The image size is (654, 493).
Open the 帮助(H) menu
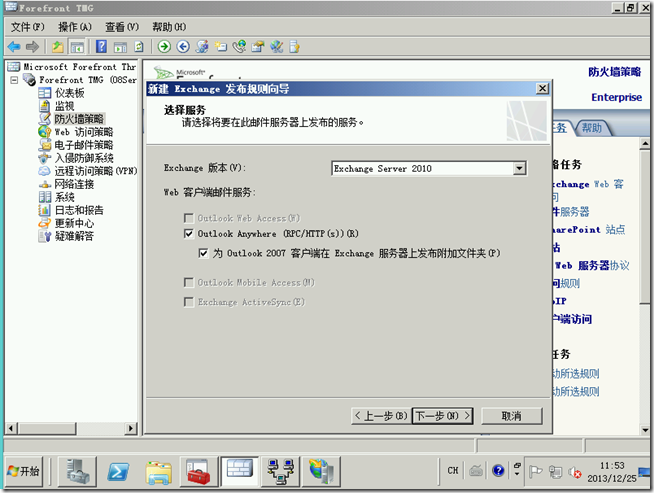[169, 27]
